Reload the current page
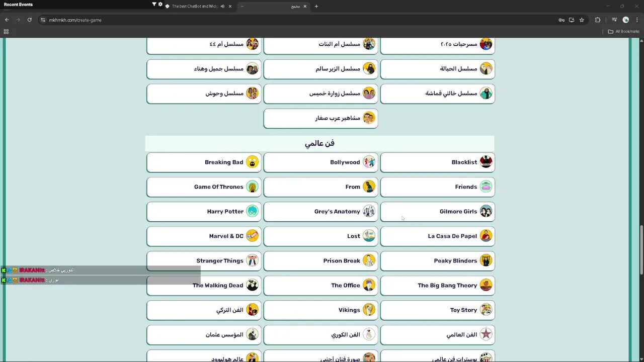 click(x=30, y=20)
